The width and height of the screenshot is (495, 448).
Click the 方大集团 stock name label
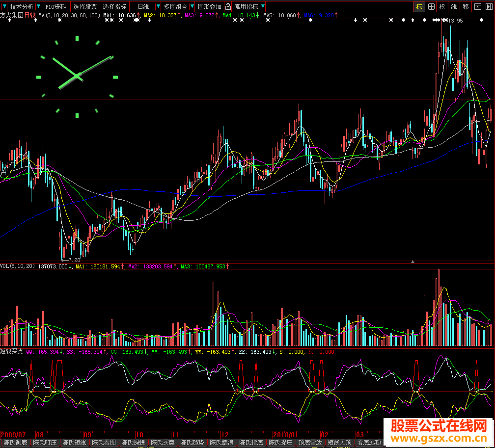click(x=12, y=15)
